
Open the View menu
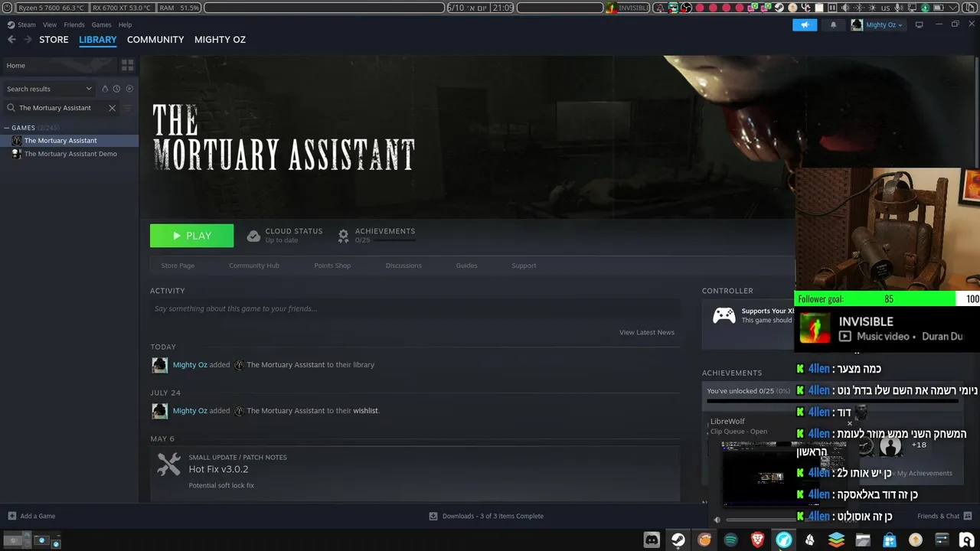pos(50,24)
